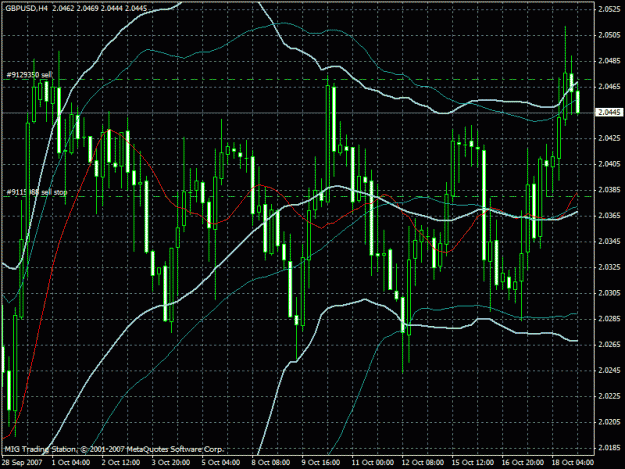Click the 2.0465 price scale label

point(609,86)
